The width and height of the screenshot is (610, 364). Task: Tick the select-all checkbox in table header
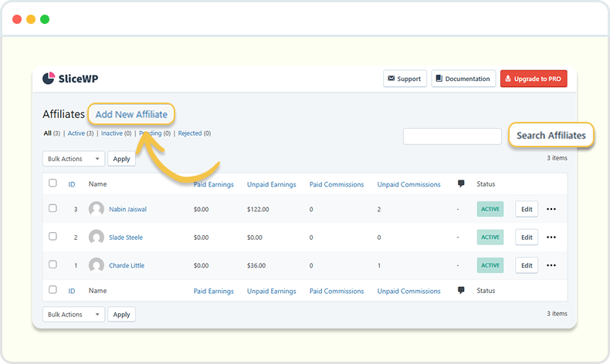tap(53, 183)
